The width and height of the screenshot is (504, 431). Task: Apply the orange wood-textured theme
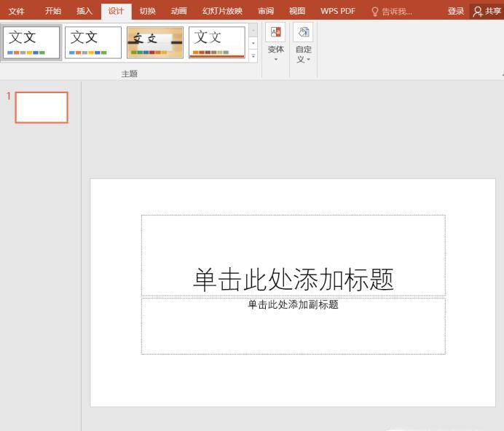point(154,42)
